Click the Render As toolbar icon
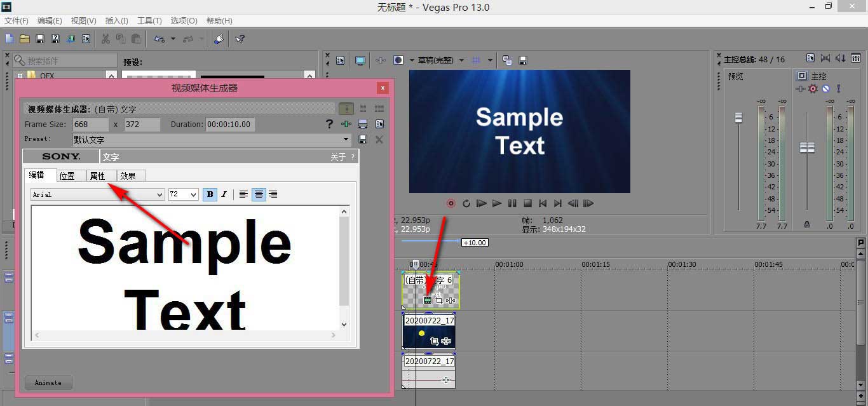Image resolution: width=868 pixels, height=406 pixels. (x=71, y=39)
